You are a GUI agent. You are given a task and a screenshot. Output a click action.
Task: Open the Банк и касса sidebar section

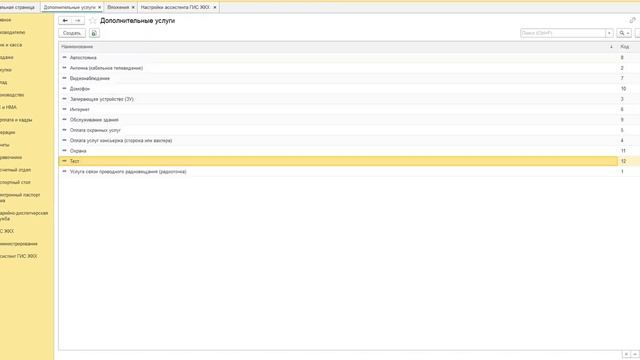point(11,45)
